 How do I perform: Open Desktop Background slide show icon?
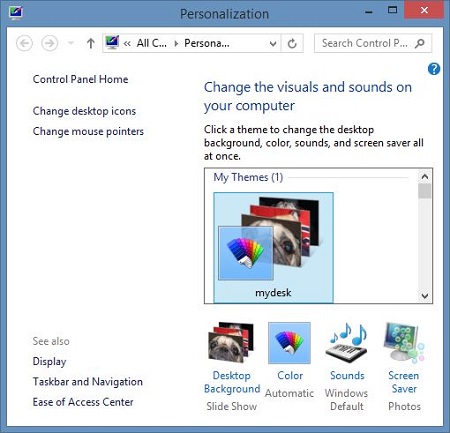[x=231, y=342]
